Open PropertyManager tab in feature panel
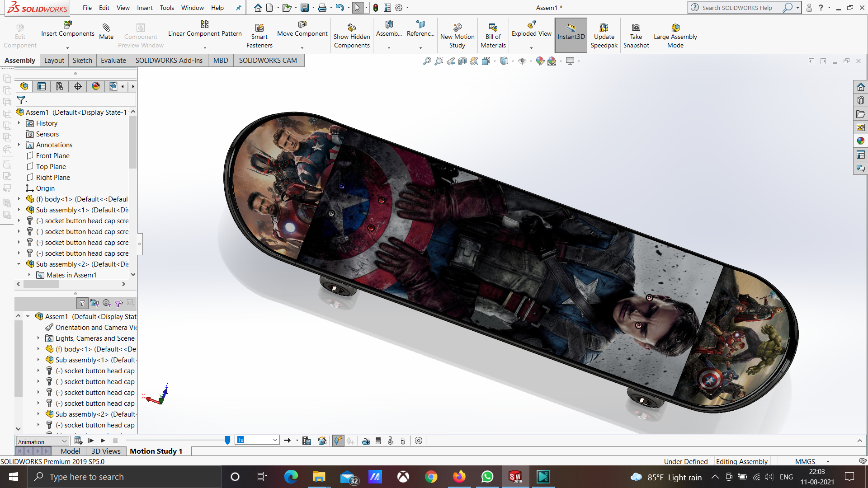Viewport: 868px width, 488px height. tap(42, 86)
